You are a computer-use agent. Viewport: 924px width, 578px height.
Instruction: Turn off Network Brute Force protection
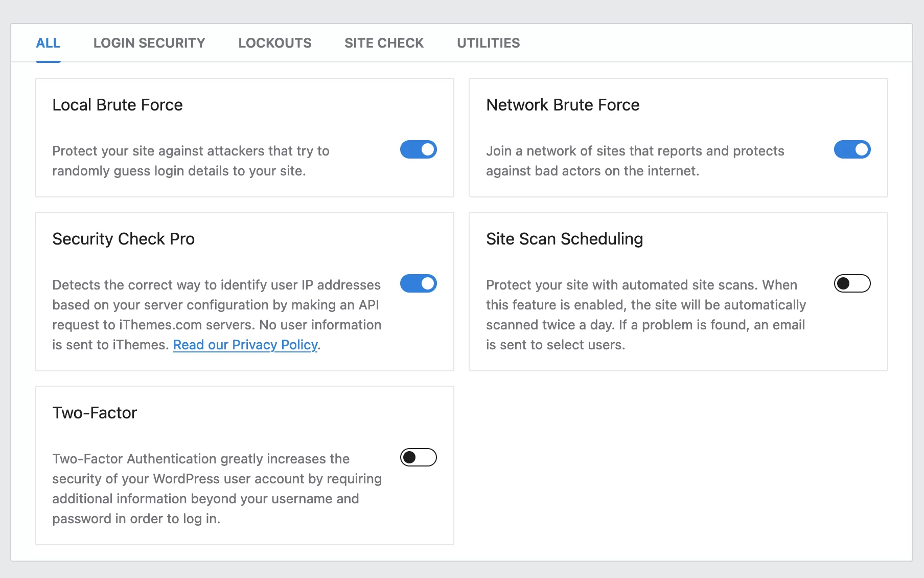(x=852, y=150)
